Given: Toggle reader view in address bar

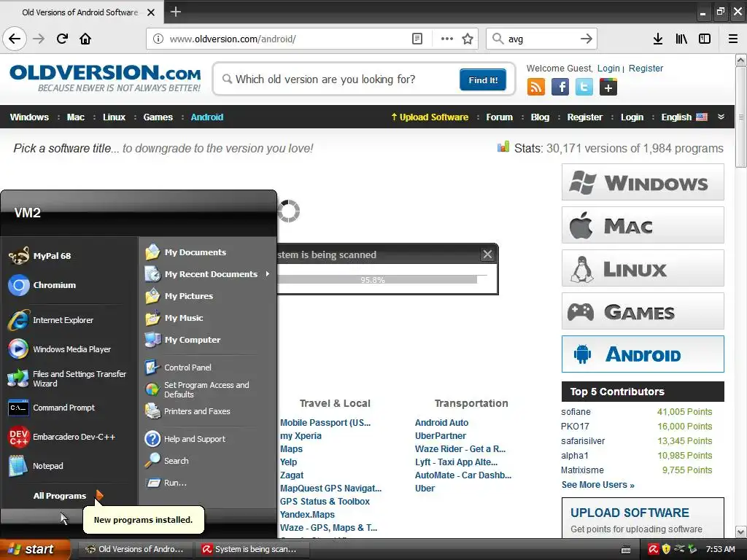Looking at the screenshot, I should [417, 39].
